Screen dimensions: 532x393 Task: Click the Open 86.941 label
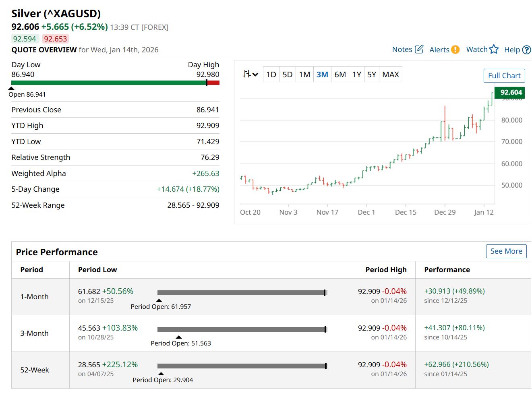(27, 95)
